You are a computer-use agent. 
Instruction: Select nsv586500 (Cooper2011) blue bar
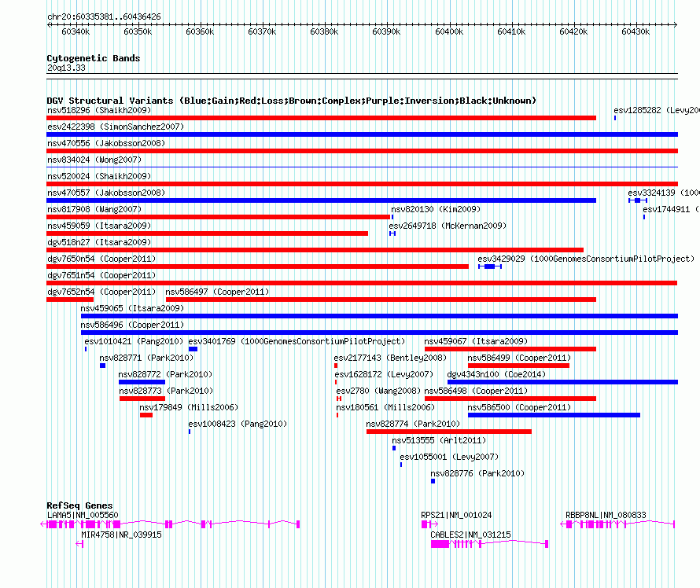(554, 415)
